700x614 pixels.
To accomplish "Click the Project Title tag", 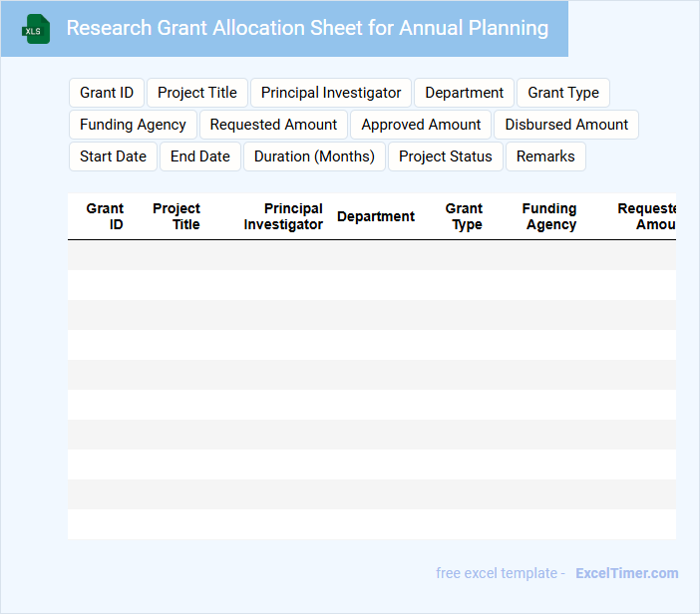I will (197, 93).
